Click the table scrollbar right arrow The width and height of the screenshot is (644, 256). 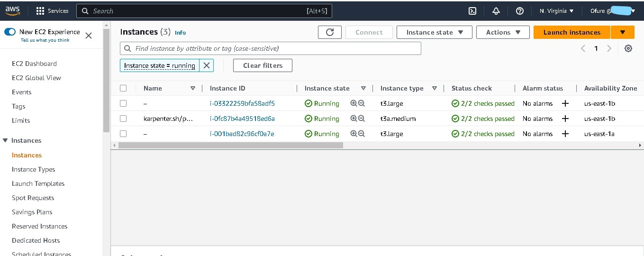[640, 145]
